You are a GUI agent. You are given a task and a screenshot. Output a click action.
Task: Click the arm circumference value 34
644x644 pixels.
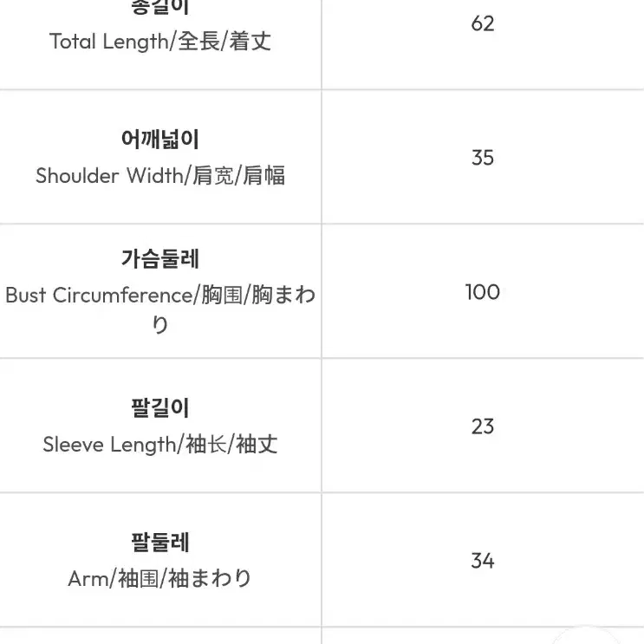[x=483, y=561]
